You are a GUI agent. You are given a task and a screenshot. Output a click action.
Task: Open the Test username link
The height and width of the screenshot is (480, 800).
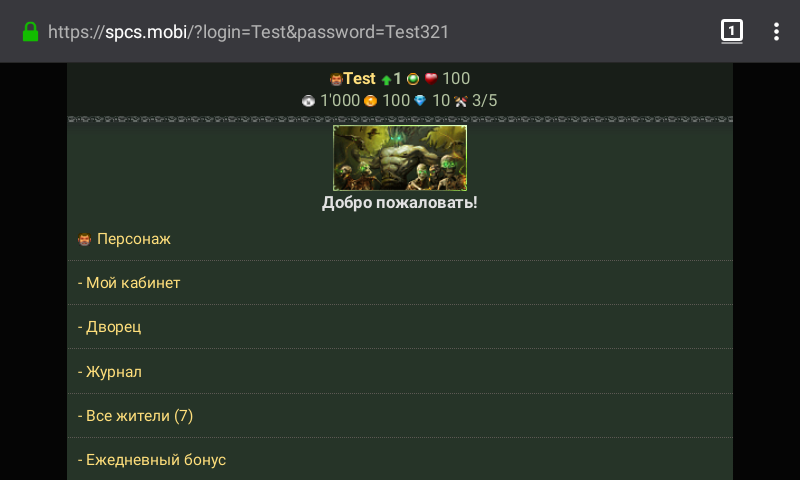pyautogui.click(x=359, y=79)
